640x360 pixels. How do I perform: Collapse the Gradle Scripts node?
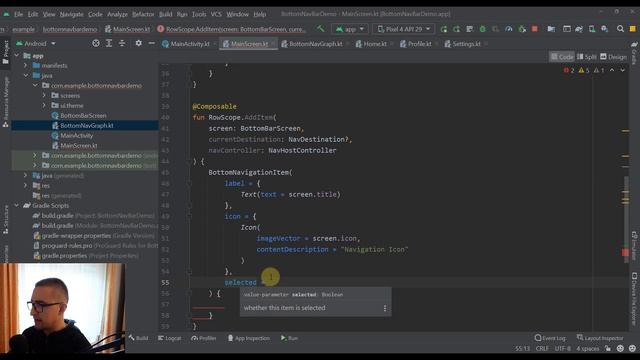click(x=17, y=205)
